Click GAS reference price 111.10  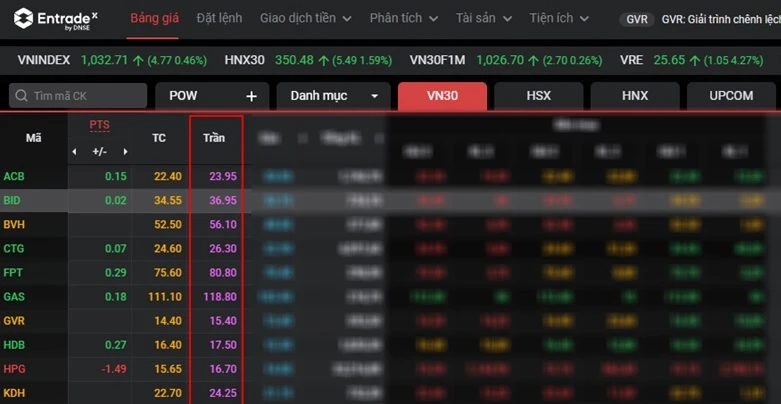pyautogui.click(x=165, y=296)
